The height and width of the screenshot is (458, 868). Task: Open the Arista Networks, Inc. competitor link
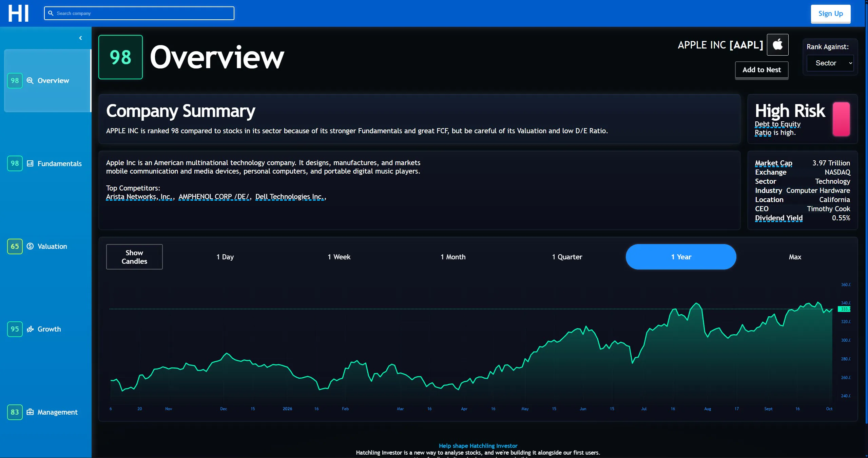139,197
